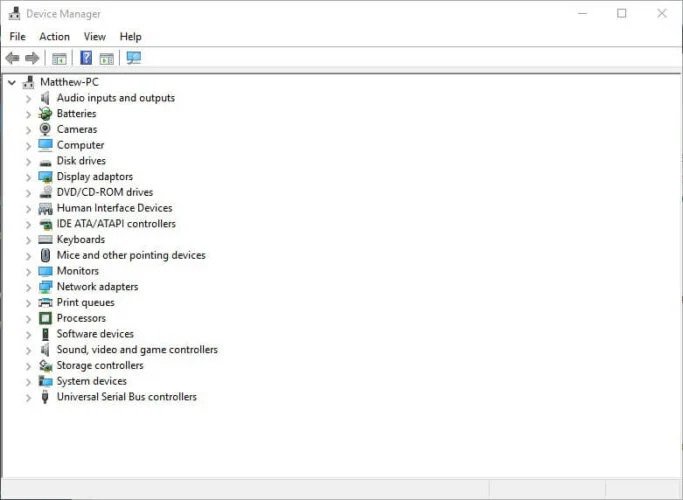
Task: Select IDE ATA/ATAPI controllers label
Action: [x=116, y=223]
